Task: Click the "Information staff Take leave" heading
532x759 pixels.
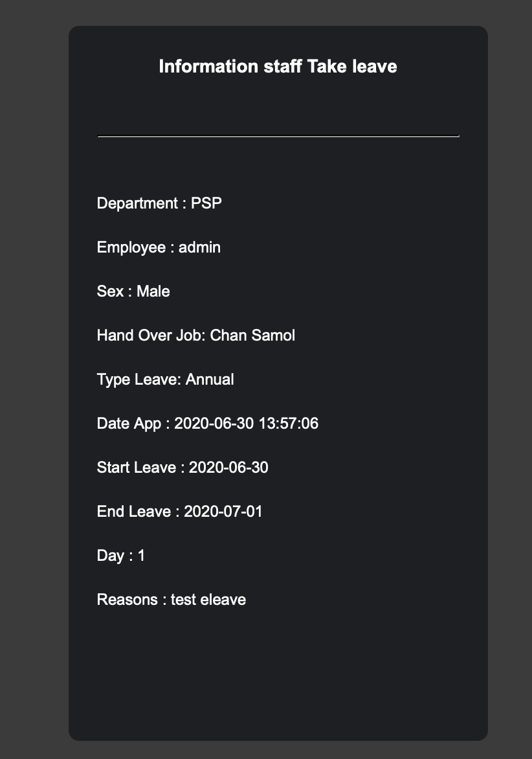Action: (x=278, y=67)
